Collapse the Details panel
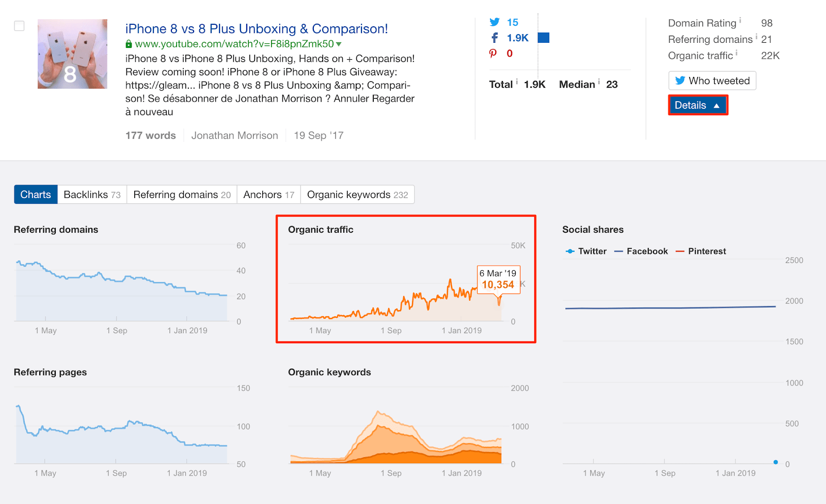This screenshot has width=826, height=504. [697, 105]
